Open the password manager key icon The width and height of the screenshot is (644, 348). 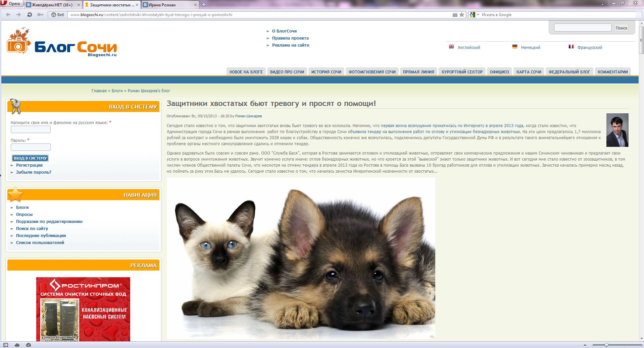40,15
